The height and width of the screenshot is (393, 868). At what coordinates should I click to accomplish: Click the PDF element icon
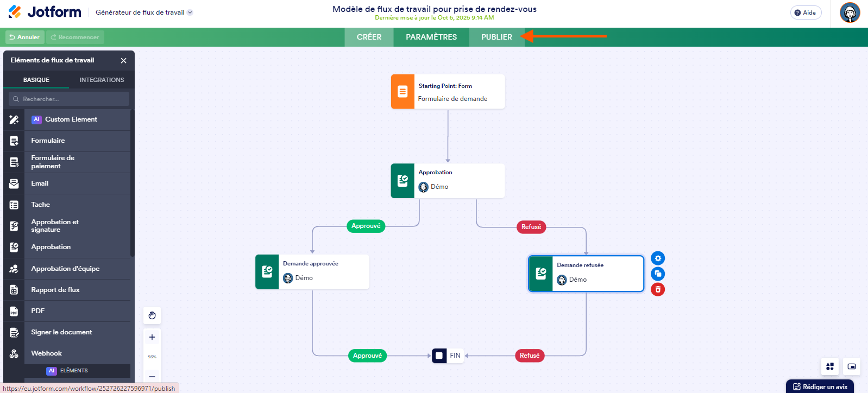[14, 311]
